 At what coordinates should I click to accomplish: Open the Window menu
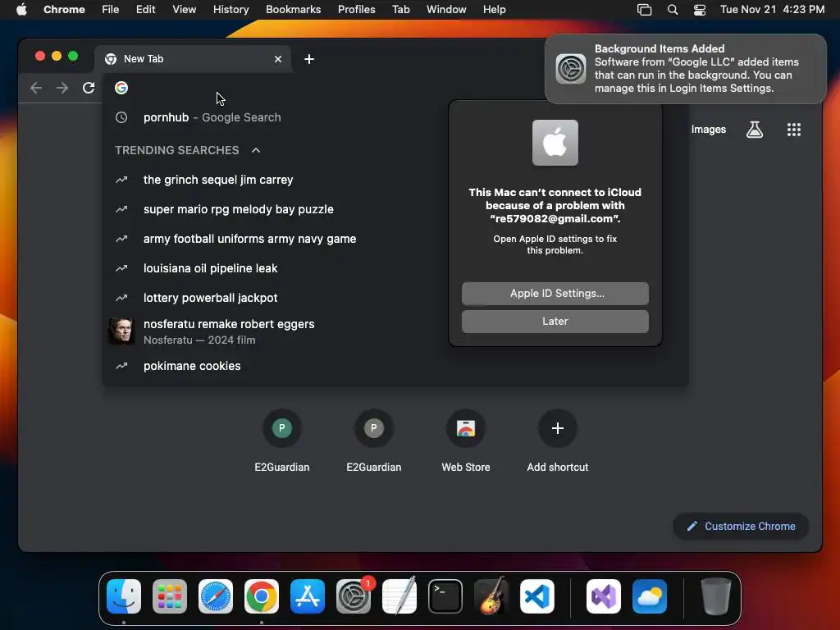click(x=446, y=9)
